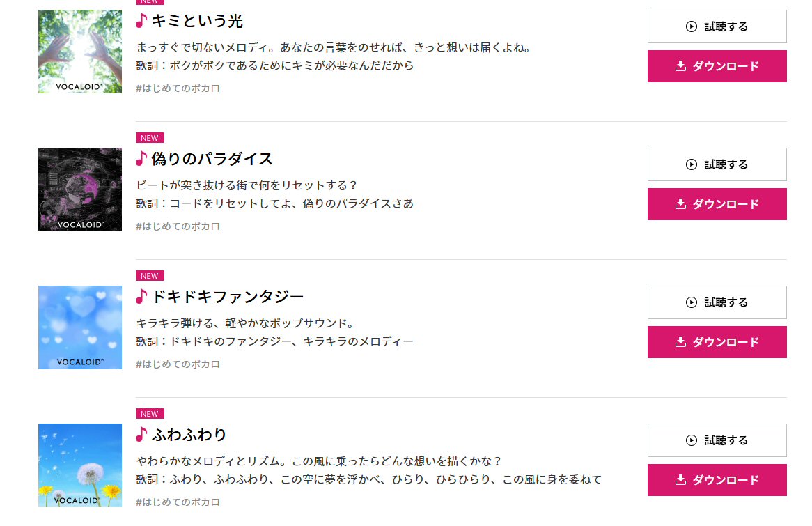Image resolution: width=812 pixels, height=526 pixels.
Task: Open キミという光 hands-and-light thumbnail
Action: point(80,52)
